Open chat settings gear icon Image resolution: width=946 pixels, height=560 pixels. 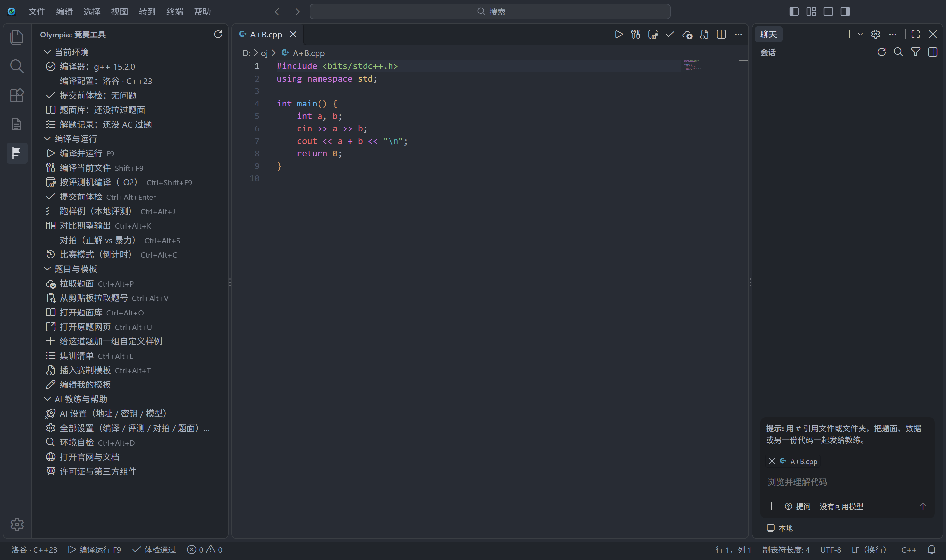[875, 34]
